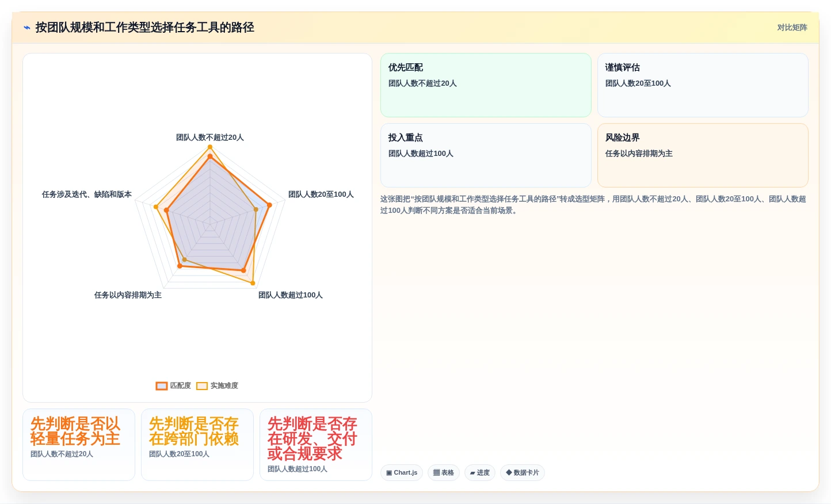Click the Chart.js chip
831x504 pixels.
[402, 473]
